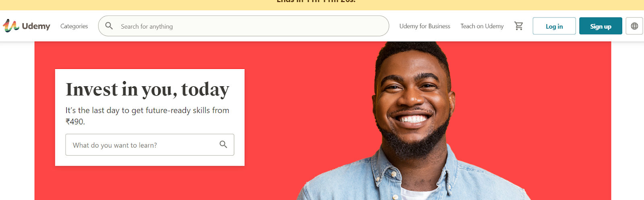644x200 pixels.
Task: Open the Categories menu
Action: click(74, 26)
